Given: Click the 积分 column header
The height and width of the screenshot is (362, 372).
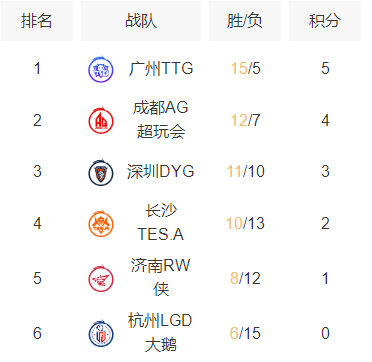Looking at the screenshot, I should tap(325, 21).
